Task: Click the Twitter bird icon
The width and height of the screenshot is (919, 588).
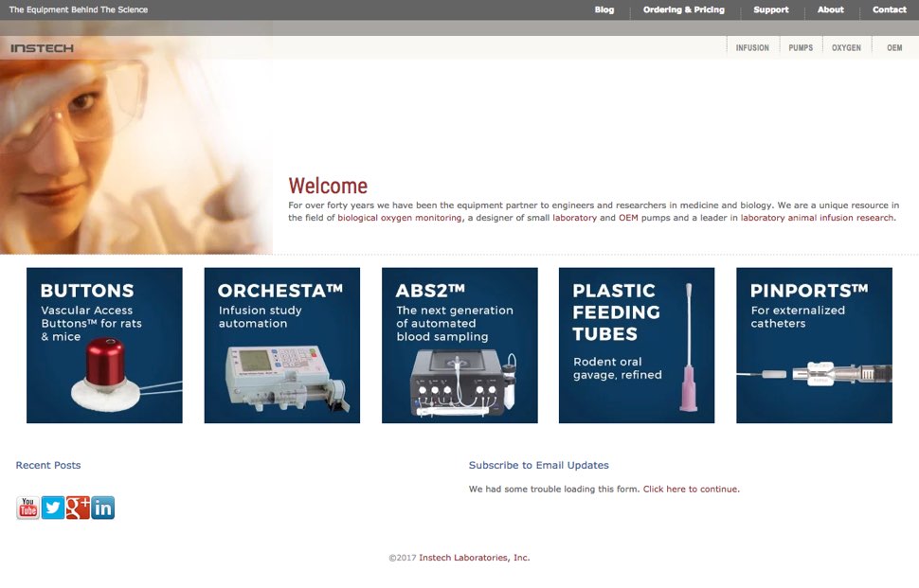Action: (52, 508)
